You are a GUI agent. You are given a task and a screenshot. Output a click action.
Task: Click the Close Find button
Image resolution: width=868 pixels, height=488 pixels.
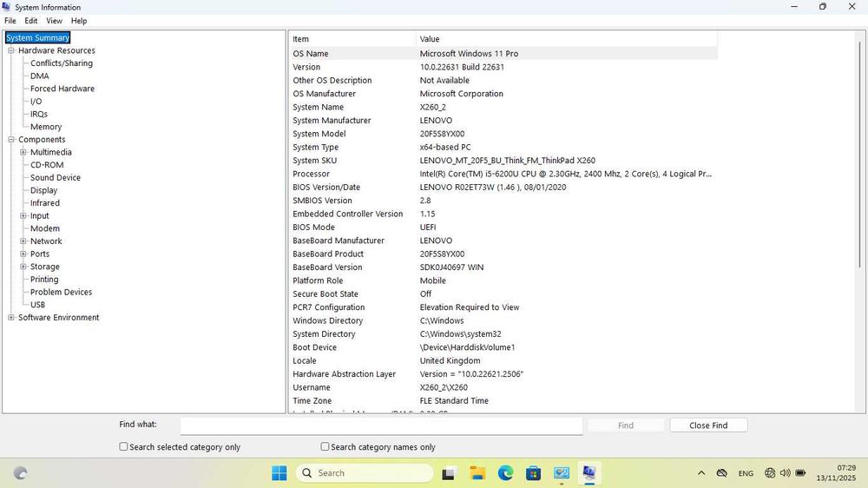pyautogui.click(x=708, y=425)
